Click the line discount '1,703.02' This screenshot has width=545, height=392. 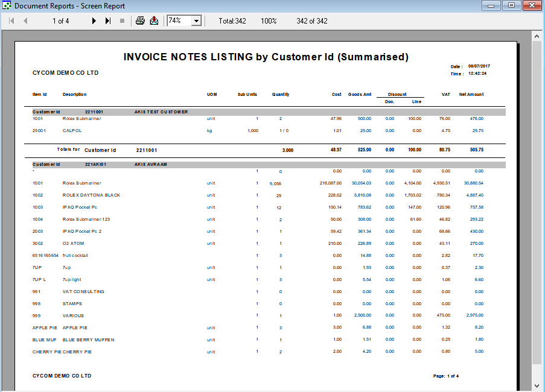click(x=413, y=195)
